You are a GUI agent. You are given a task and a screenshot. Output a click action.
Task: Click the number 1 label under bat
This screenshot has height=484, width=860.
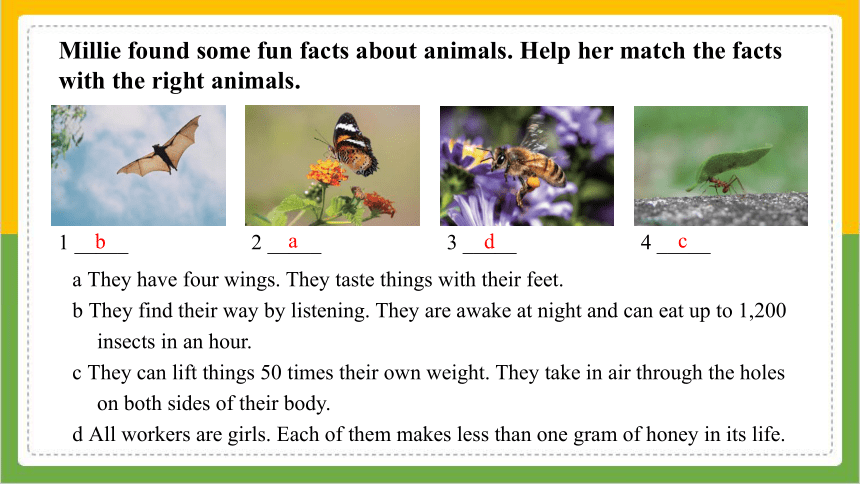[x=64, y=242]
